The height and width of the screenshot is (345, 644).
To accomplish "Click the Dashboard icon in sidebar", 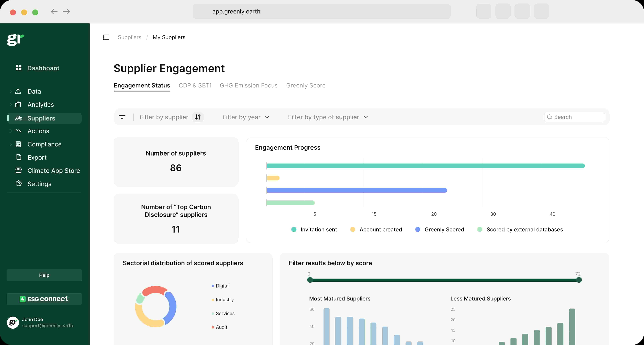I will pos(19,68).
